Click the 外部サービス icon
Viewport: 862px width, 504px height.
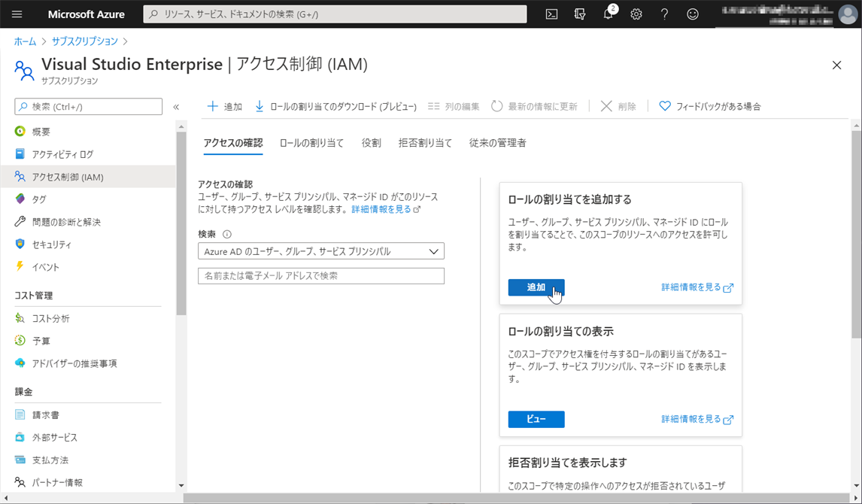[x=20, y=438]
